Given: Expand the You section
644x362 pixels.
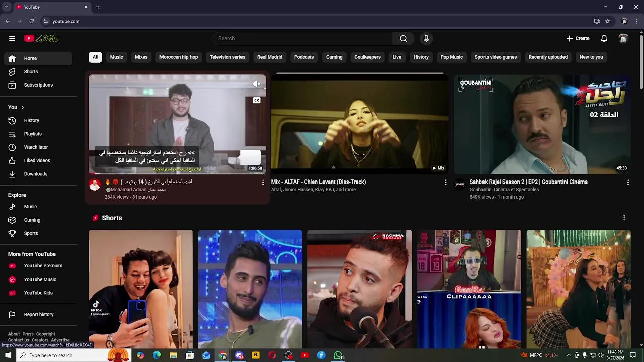Looking at the screenshot, I should pyautogui.click(x=16, y=107).
